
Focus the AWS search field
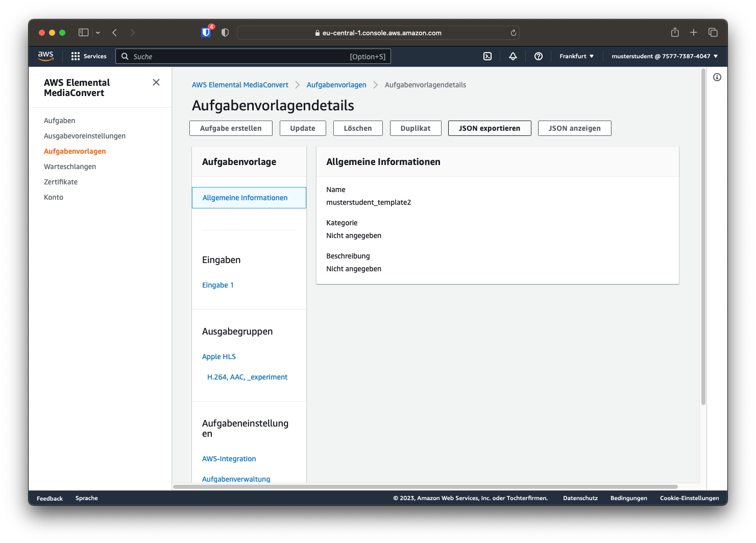(253, 56)
